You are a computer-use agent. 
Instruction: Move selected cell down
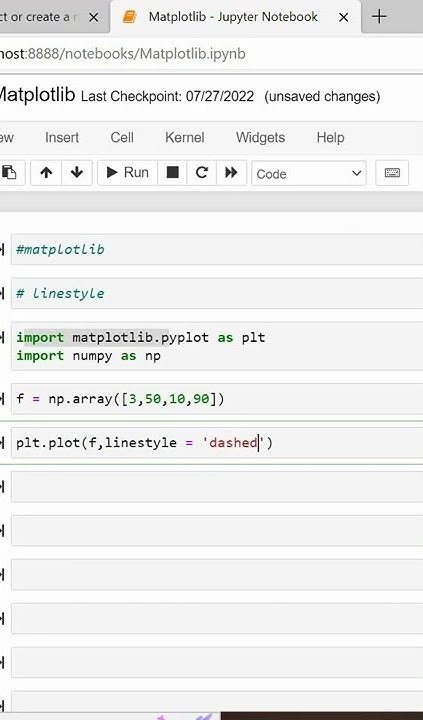click(x=77, y=173)
